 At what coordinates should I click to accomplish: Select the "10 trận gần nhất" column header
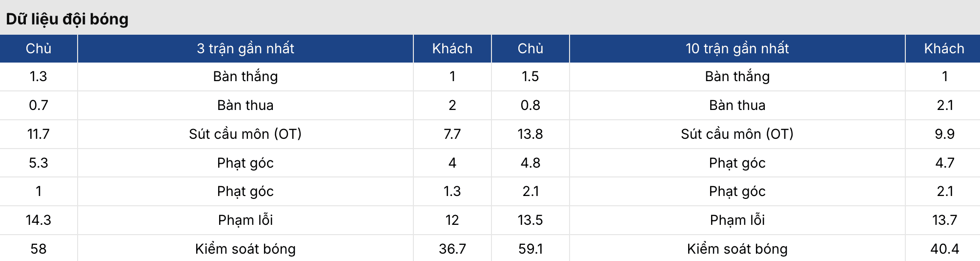click(737, 48)
